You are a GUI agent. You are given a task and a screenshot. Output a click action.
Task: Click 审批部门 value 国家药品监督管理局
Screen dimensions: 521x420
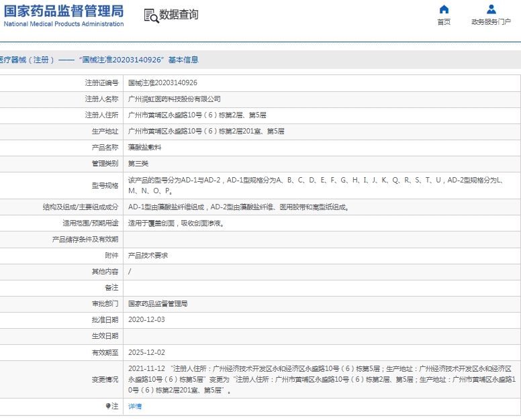pyautogui.click(x=158, y=304)
